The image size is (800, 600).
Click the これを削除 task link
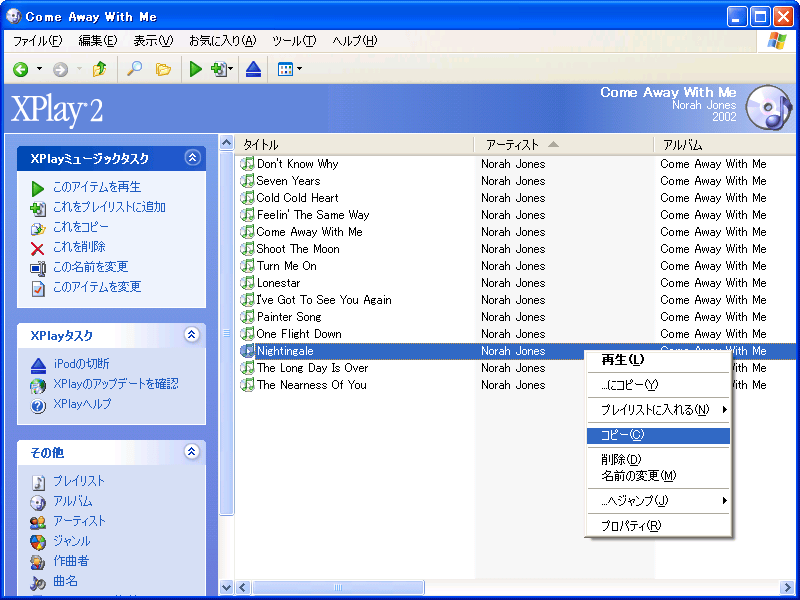(79, 247)
